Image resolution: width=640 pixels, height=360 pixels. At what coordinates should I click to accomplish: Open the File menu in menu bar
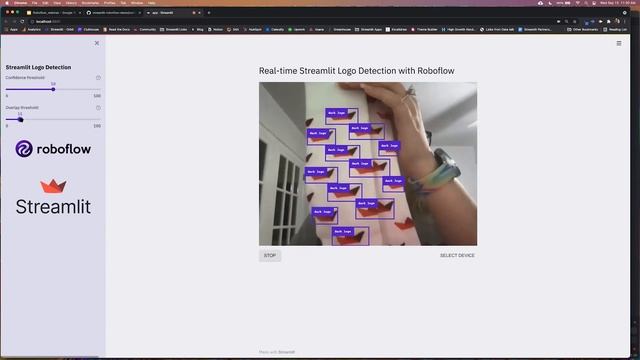[x=34, y=3]
